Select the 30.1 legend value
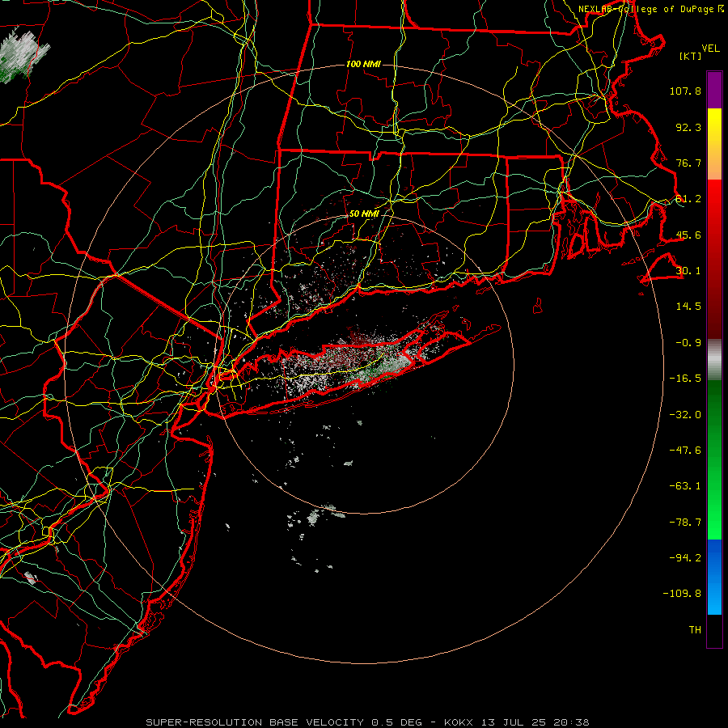The height and width of the screenshot is (728, 728). (688, 271)
